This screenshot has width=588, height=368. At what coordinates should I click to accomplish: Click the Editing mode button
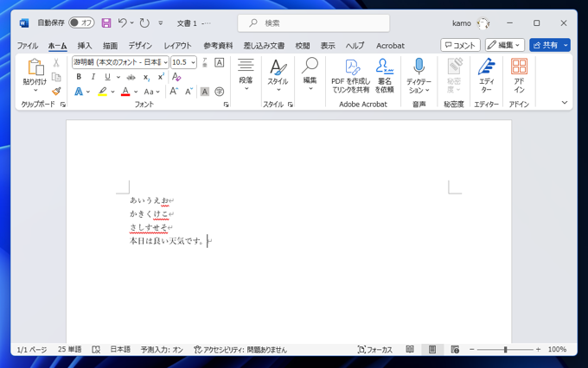[504, 45]
